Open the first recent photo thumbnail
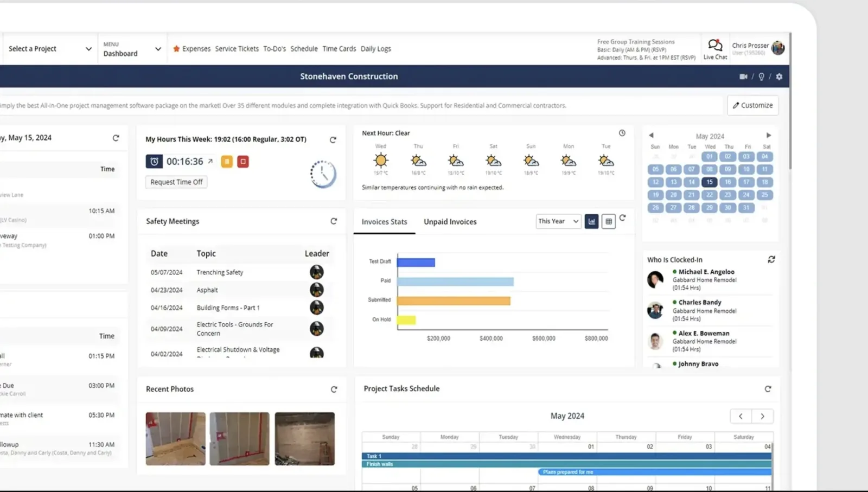868x492 pixels. pos(175,438)
